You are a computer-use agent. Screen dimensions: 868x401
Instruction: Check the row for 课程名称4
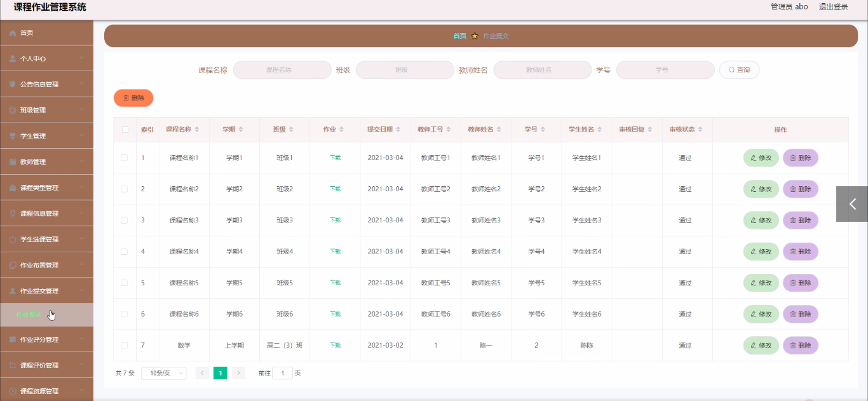click(x=125, y=252)
